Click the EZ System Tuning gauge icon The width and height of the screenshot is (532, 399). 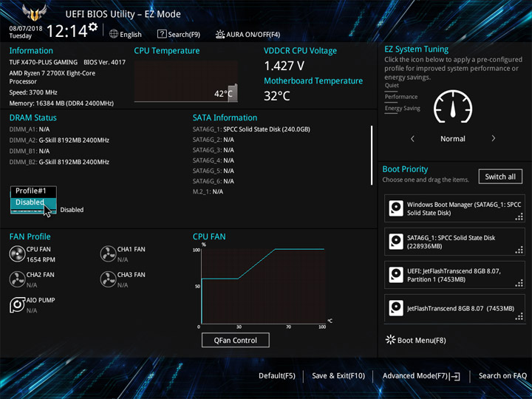453,106
